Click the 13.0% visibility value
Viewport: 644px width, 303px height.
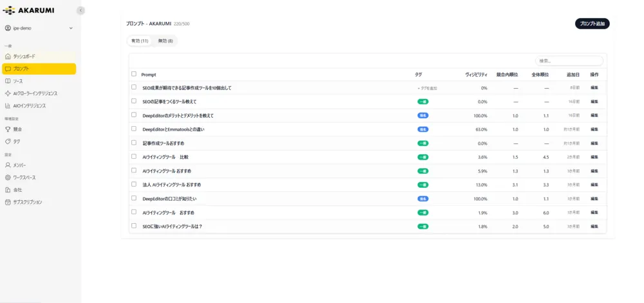point(481,185)
